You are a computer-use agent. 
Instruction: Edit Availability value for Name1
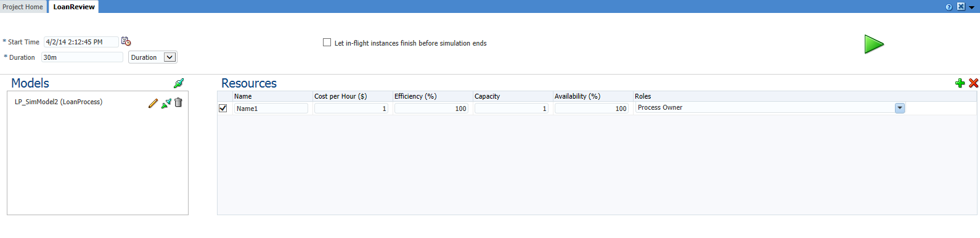592,109
